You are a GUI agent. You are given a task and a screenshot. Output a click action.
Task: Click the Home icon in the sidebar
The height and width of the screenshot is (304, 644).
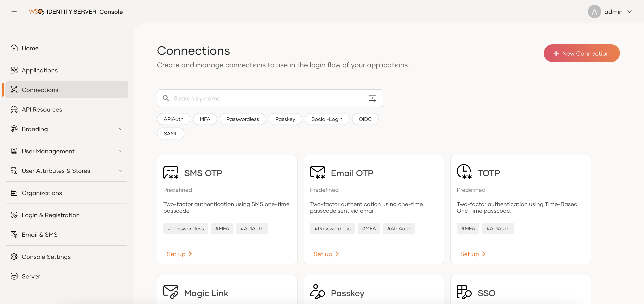(14, 48)
